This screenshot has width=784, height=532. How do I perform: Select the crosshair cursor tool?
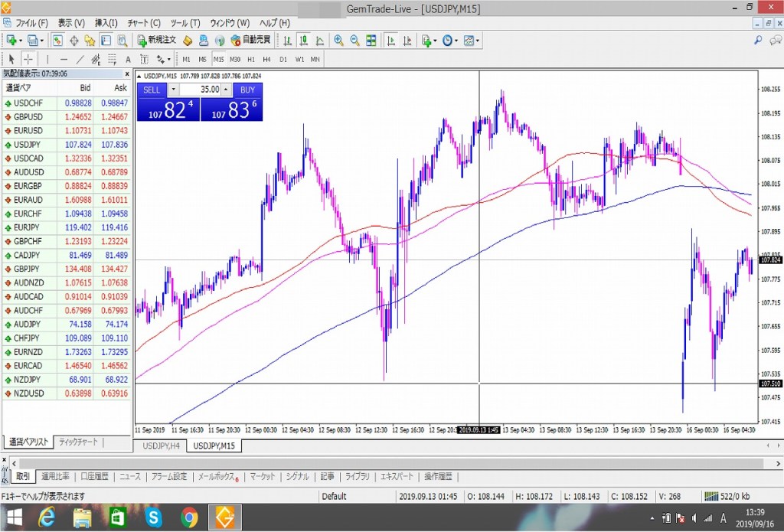pyautogui.click(x=28, y=59)
